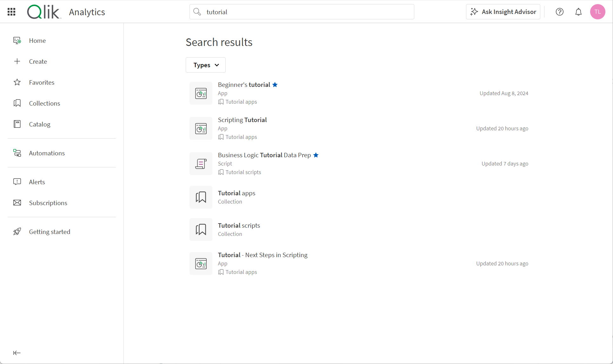Click the notifications bell icon
The height and width of the screenshot is (364, 613).
click(x=578, y=12)
